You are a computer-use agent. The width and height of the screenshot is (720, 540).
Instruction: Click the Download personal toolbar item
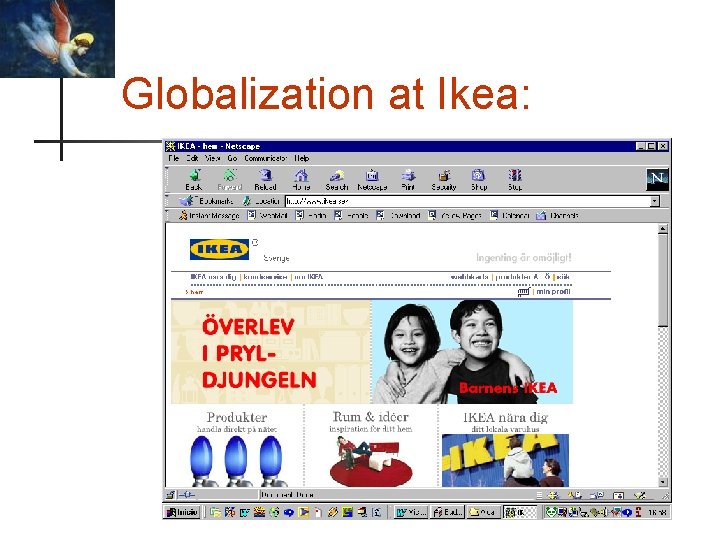coord(398,215)
